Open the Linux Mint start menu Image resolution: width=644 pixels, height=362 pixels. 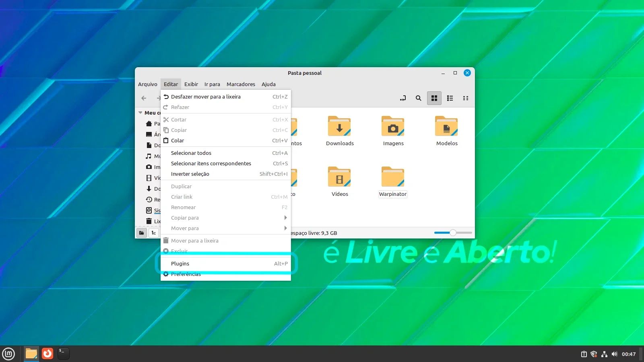click(8, 354)
